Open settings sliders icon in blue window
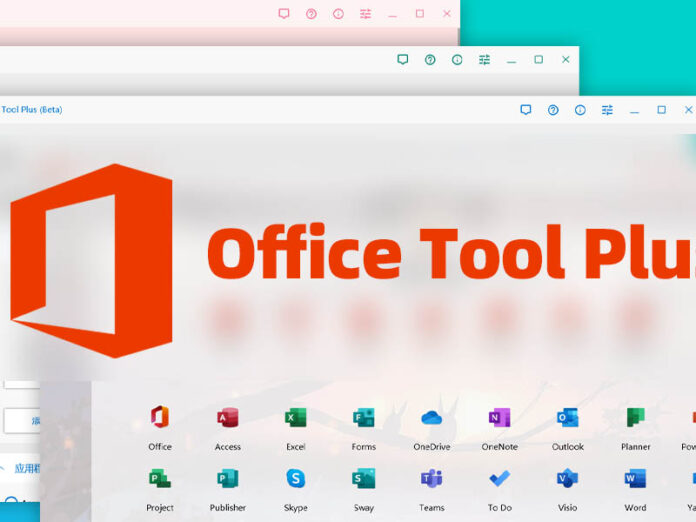This screenshot has width=696, height=522. (x=607, y=110)
